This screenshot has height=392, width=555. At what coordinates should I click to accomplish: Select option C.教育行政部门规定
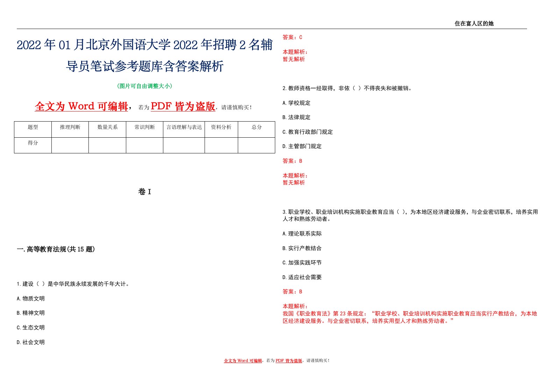(308, 132)
